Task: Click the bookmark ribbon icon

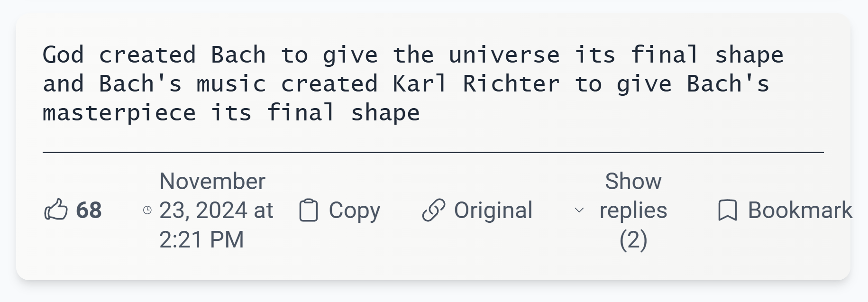Action: (727, 210)
